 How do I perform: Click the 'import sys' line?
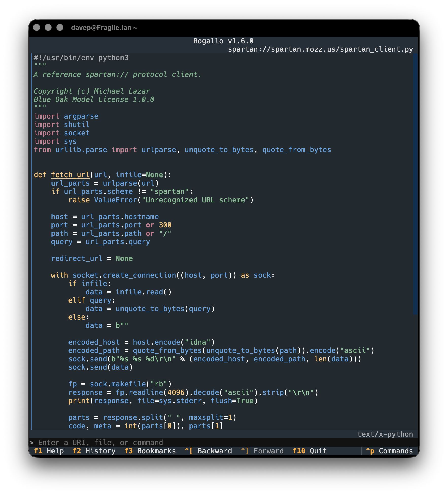(55, 141)
